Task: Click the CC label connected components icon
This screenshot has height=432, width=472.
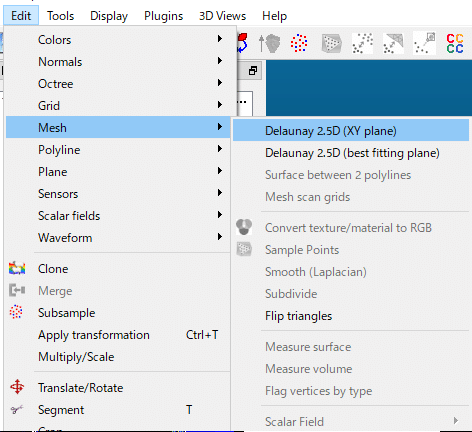Action: 455,43
